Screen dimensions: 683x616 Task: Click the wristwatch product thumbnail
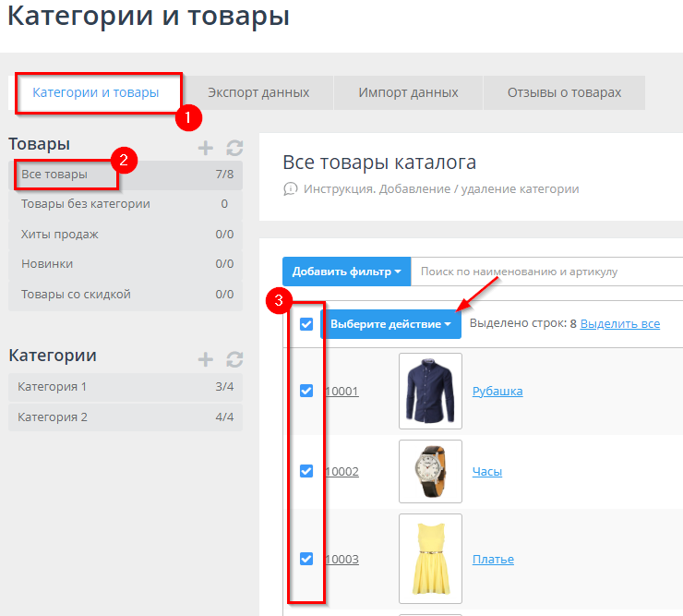(x=430, y=471)
